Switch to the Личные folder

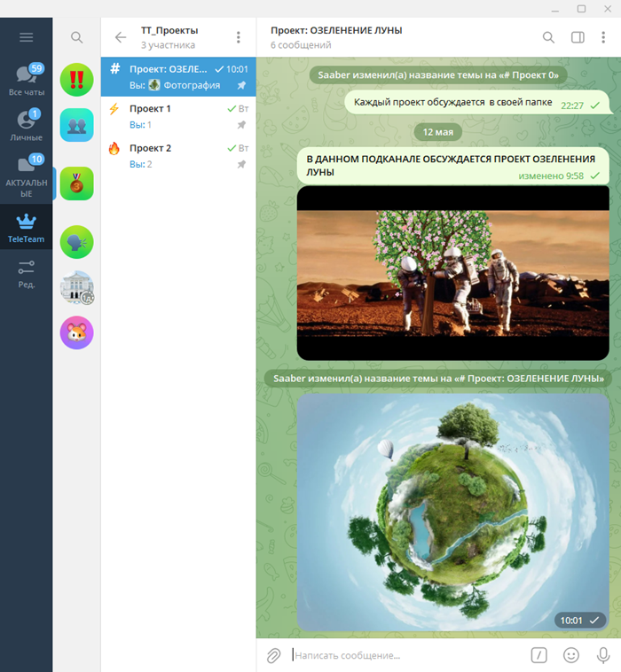click(26, 126)
